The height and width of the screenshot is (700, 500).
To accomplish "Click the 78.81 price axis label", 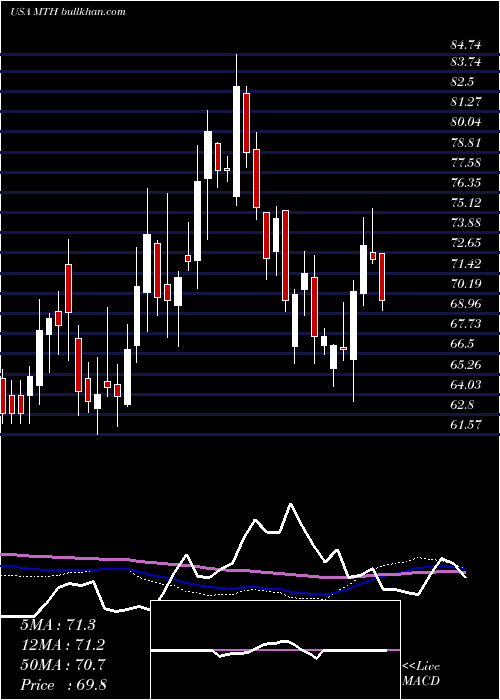I will click(x=466, y=143).
